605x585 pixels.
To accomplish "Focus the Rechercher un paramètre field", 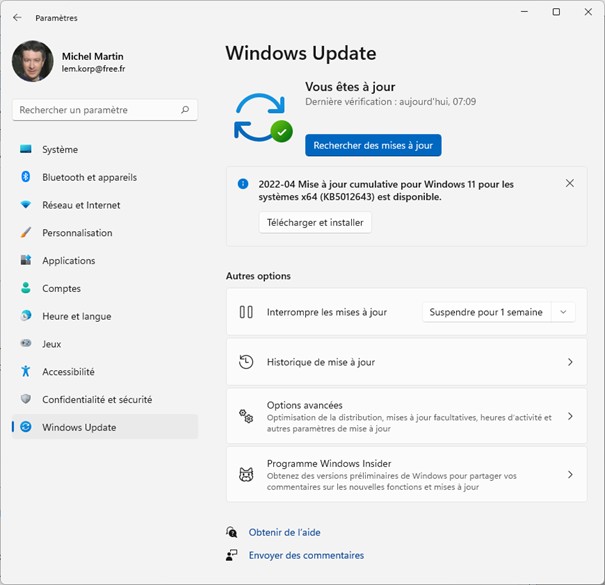I will pos(95,110).
